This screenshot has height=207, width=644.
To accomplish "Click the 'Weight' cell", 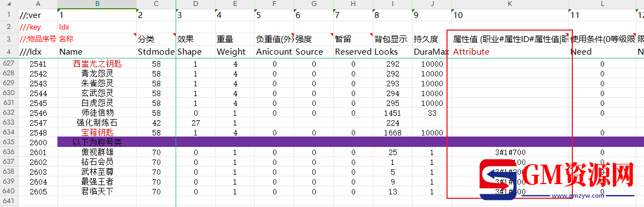I will coord(235,52).
